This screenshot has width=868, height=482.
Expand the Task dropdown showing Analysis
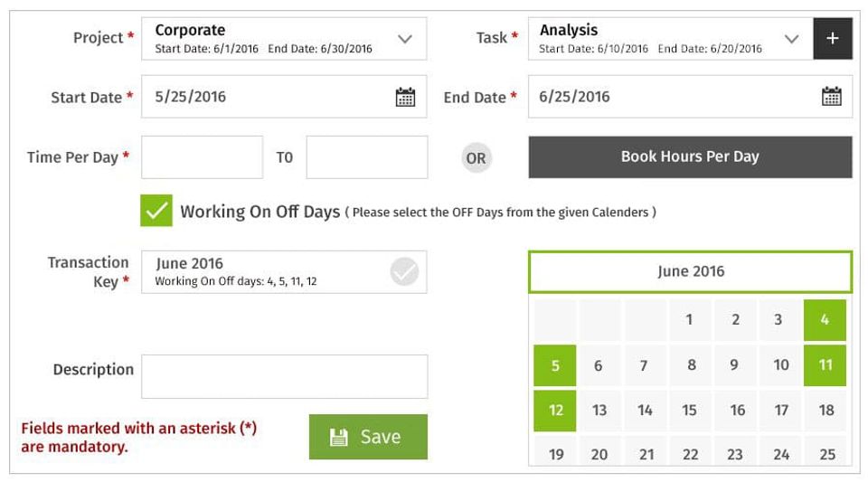(791, 39)
